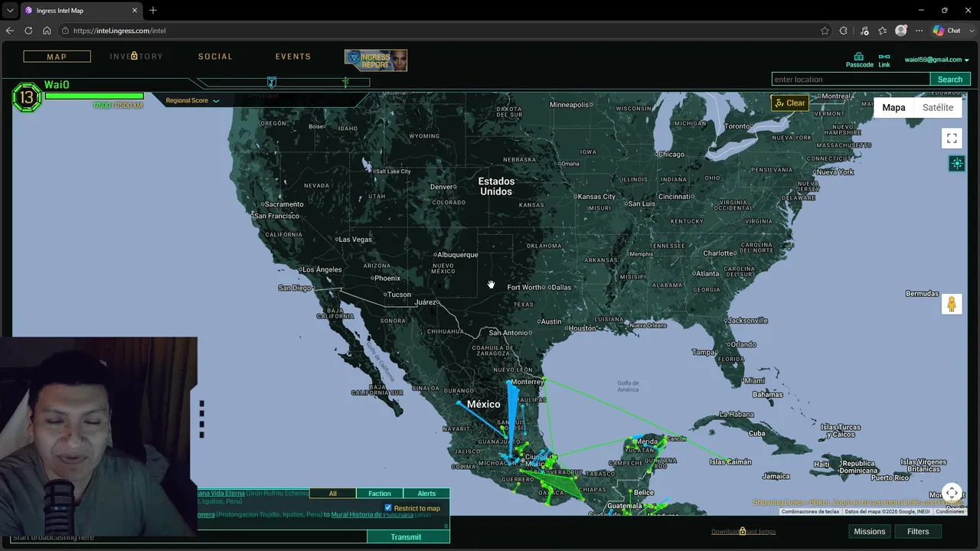The image size is (980, 551).
Task: Click the Ingress Report banner
Action: [376, 60]
